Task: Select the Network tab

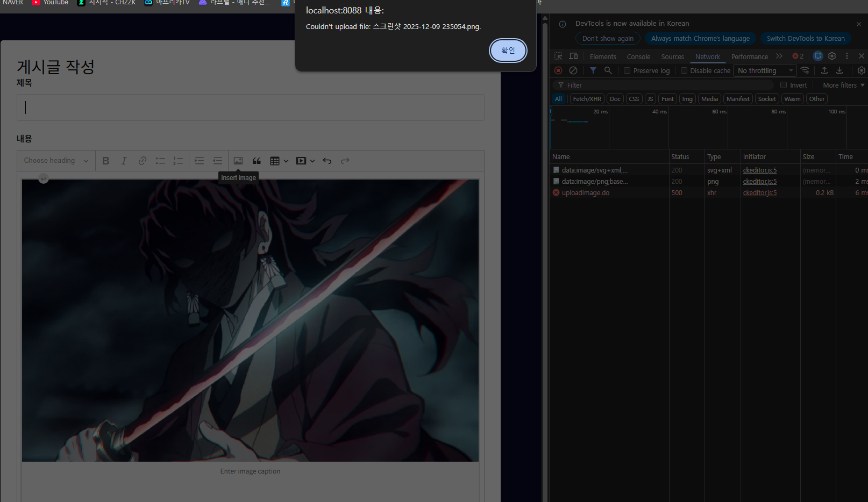Action: [x=707, y=56]
